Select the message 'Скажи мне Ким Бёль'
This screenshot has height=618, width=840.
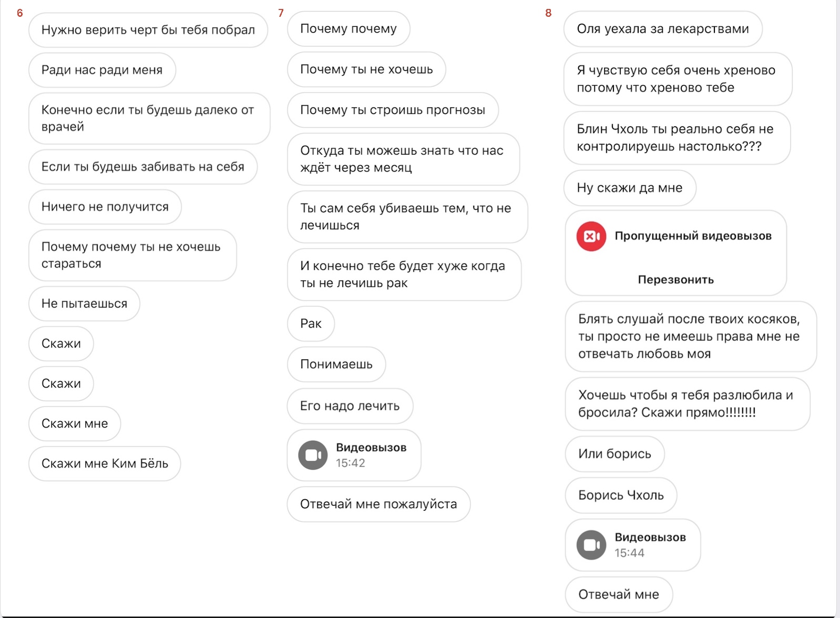(x=105, y=463)
